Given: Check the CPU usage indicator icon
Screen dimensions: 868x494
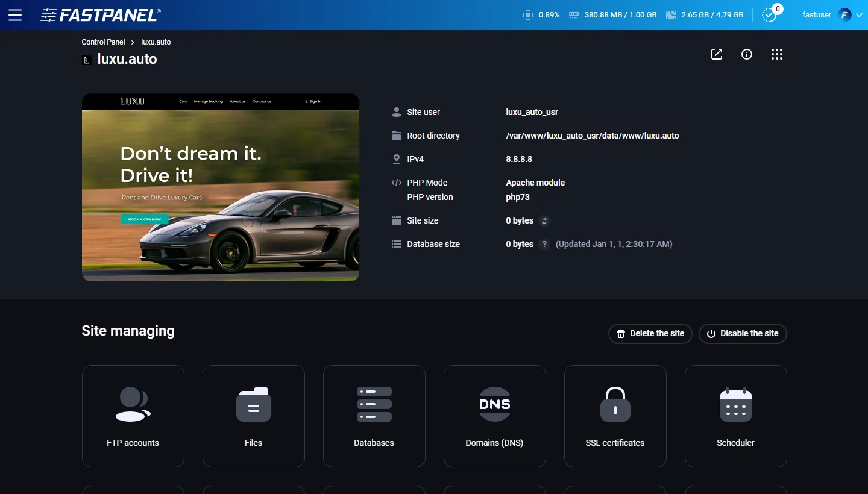Looking at the screenshot, I should [x=528, y=15].
